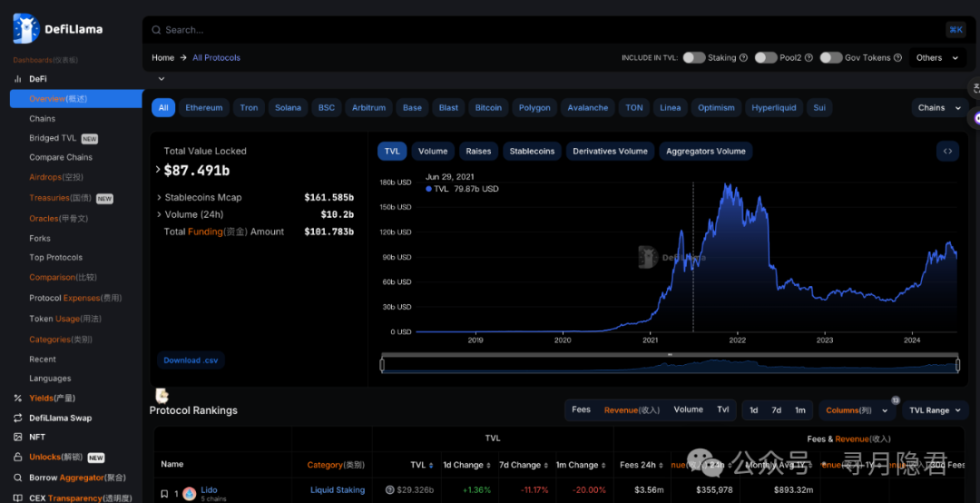Click the Yields percent icon in sidebar
This screenshot has width=980, height=503.
point(18,398)
